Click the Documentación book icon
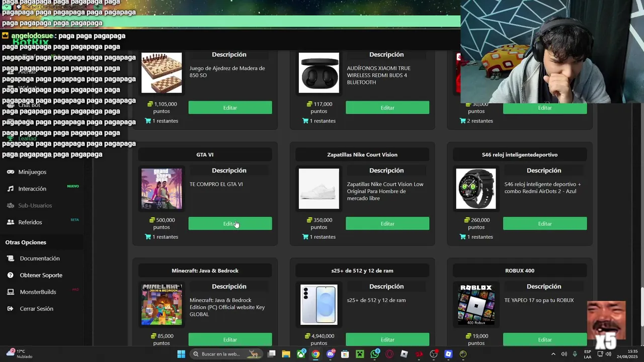 click(11, 258)
